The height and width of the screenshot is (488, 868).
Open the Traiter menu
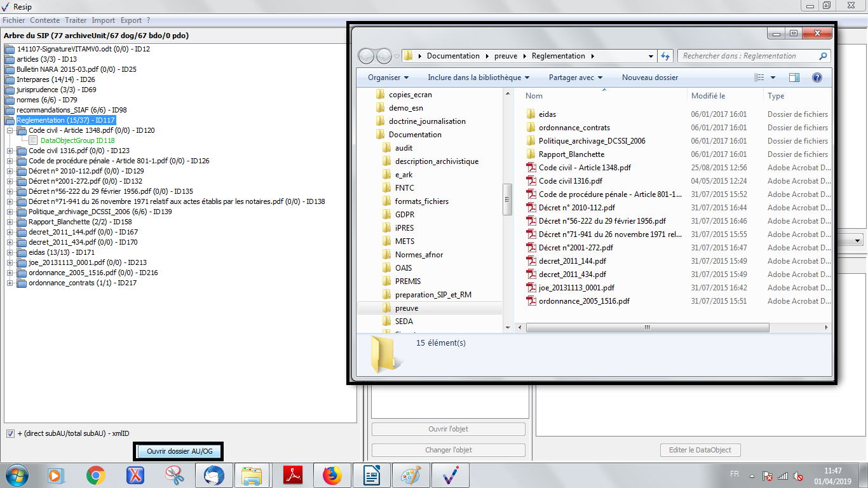76,20
